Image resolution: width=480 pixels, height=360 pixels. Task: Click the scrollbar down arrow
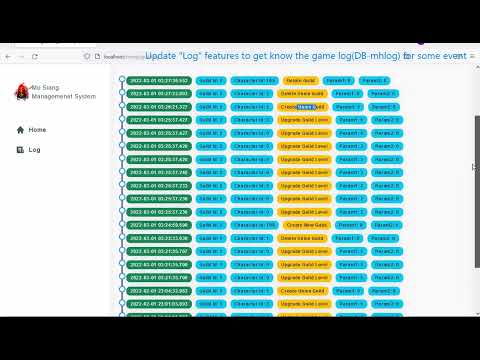pyautogui.click(x=477, y=313)
